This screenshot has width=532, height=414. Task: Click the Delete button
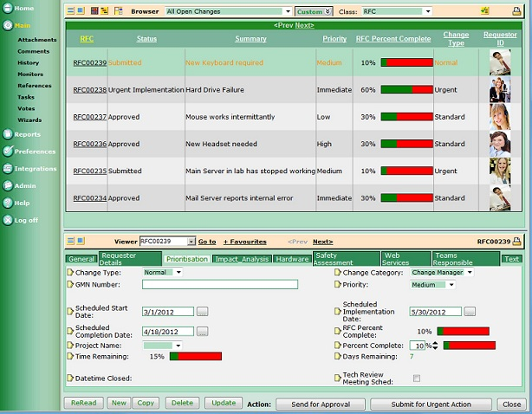tap(182, 403)
